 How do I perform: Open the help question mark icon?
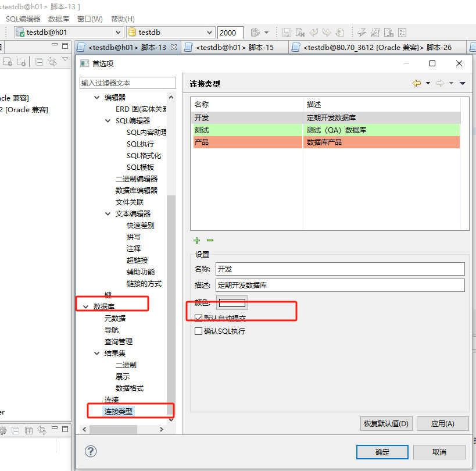pos(91,451)
